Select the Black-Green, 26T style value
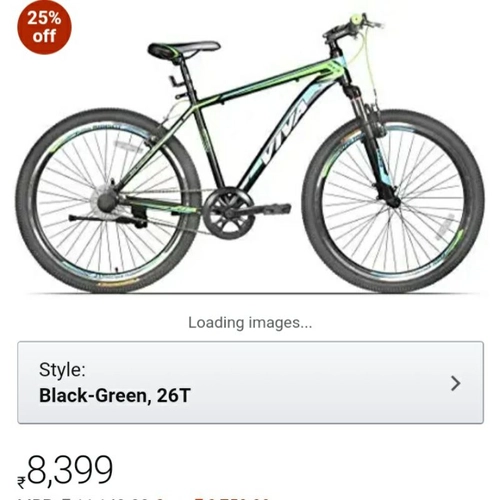 (x=115, y=396)
